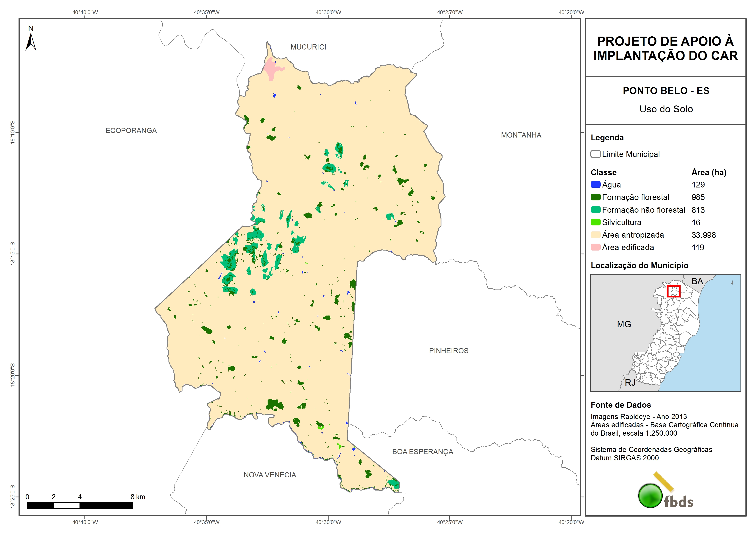The height and width of the screenshot is (534, 756).
Task: Click the Área antropizada beige swatch
Action: point(595,235)
